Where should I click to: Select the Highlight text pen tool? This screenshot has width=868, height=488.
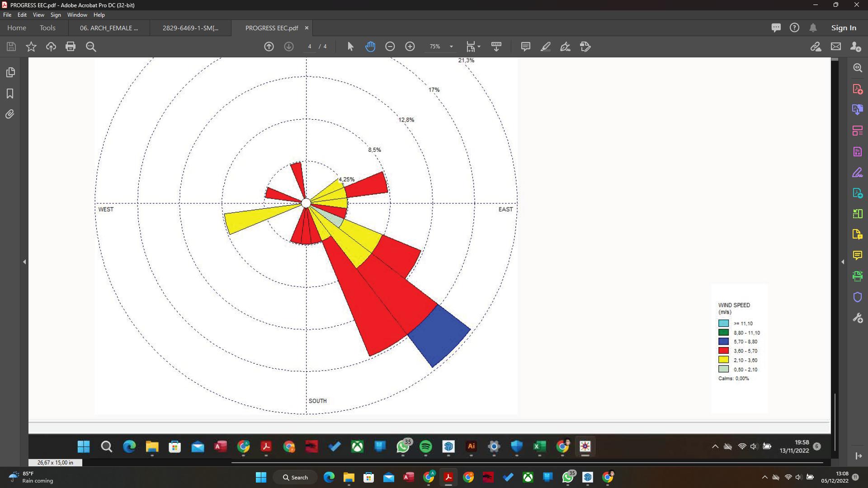(x=545, y=47)
